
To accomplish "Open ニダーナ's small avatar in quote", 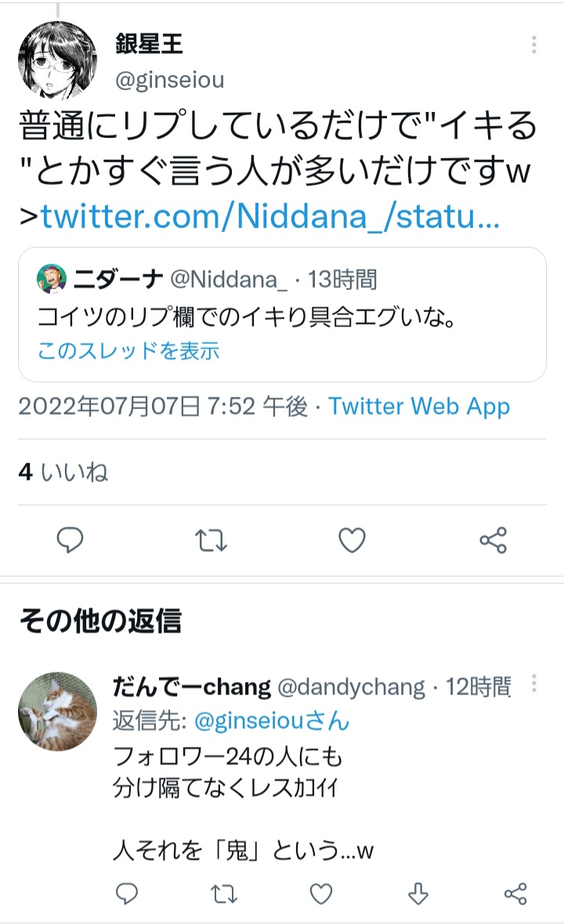I will 52,278.
